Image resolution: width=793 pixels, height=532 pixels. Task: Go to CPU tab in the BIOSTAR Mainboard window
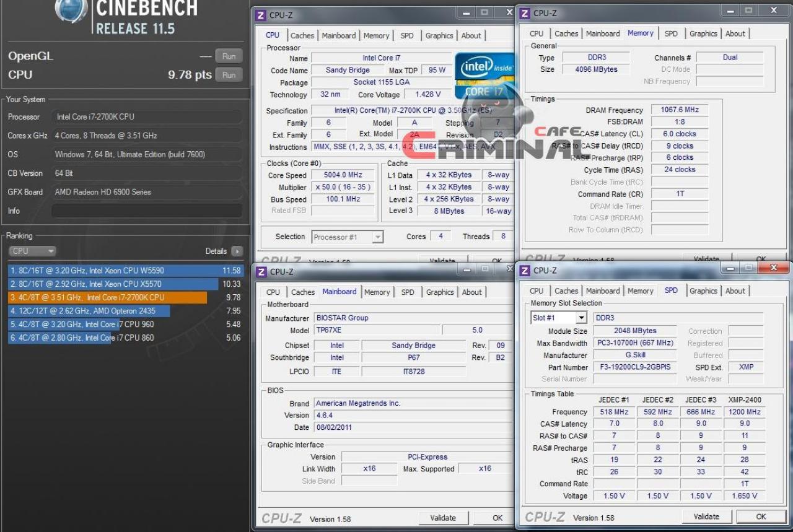click(x=273, y=292)
